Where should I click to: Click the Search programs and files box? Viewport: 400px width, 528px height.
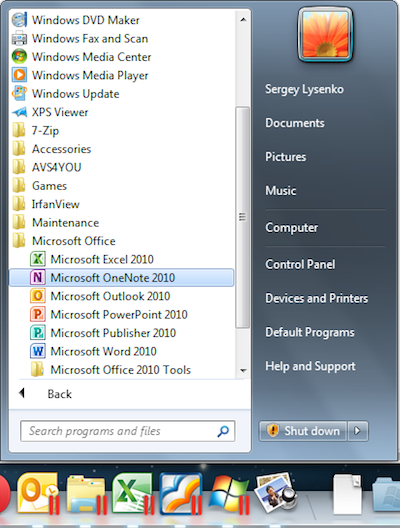coord(128,431)
